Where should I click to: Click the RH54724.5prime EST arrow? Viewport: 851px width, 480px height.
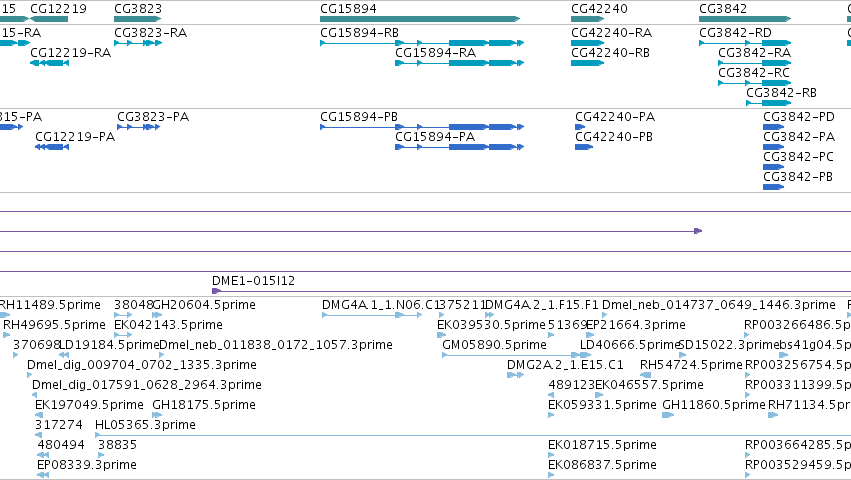(x=645, y=375)
